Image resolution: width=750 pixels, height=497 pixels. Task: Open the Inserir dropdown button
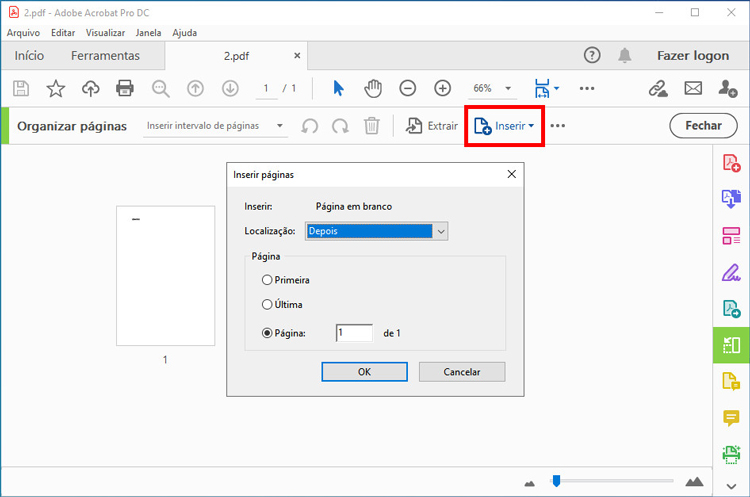[504, 126]
